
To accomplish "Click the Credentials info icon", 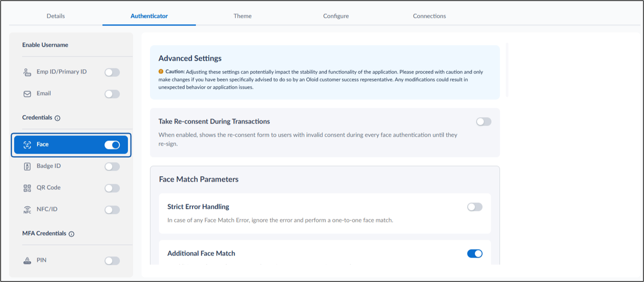I will coord(57,118).
